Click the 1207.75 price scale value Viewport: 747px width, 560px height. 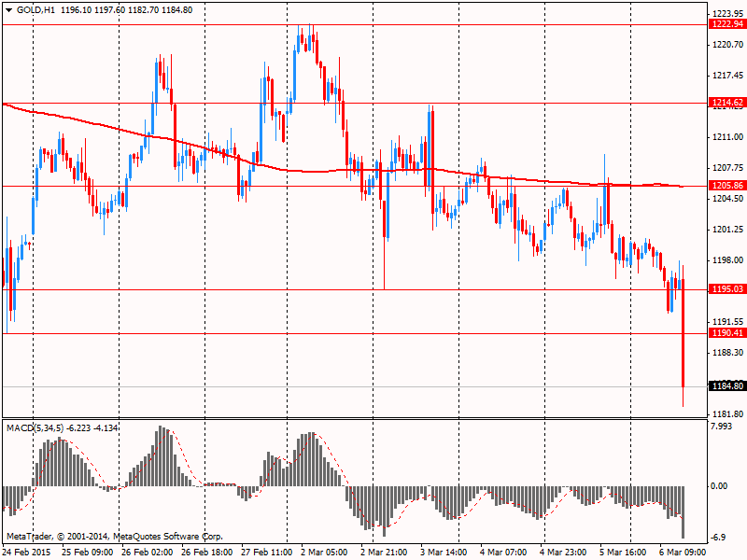(727, 168)
